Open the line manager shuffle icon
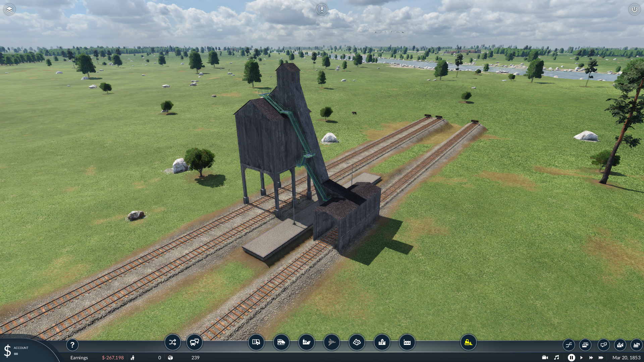This screenshot has width=644, height=362. point(172,342)
